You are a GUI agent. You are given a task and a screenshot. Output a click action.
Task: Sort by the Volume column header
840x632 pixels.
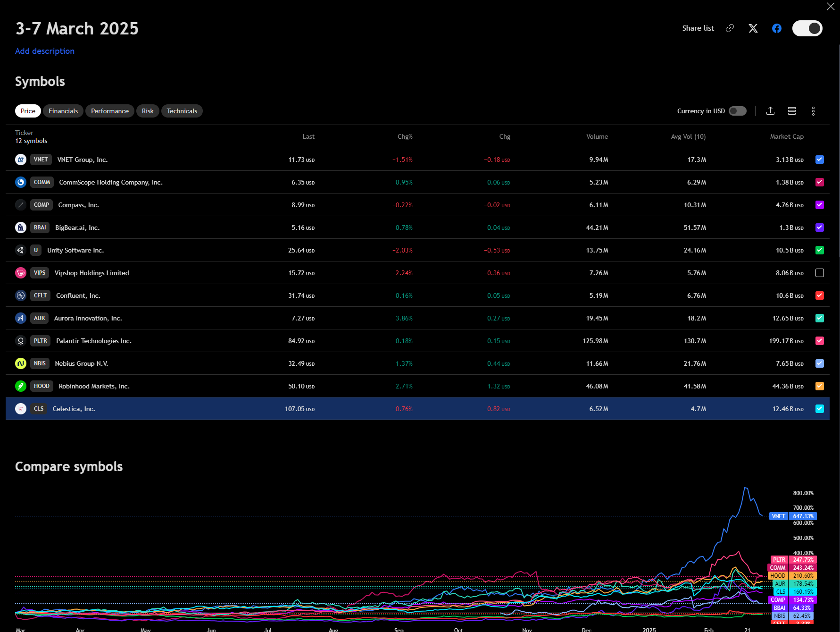[x=597, y=136]
